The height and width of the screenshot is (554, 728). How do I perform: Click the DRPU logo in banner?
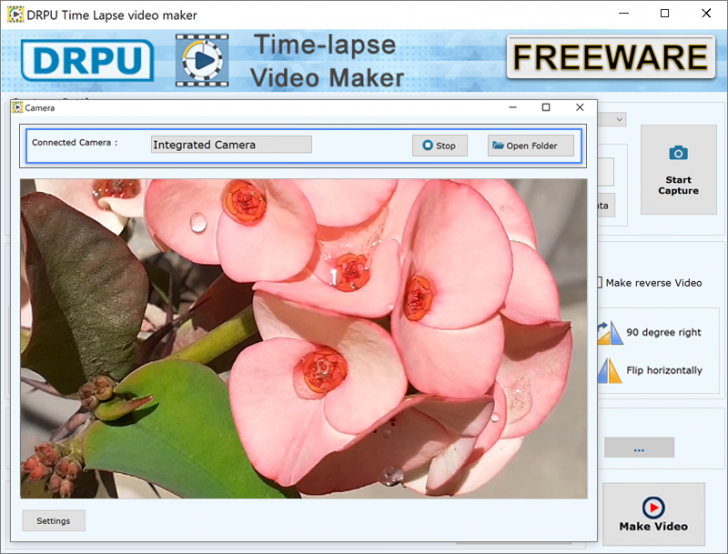click(x=87, y=60)
